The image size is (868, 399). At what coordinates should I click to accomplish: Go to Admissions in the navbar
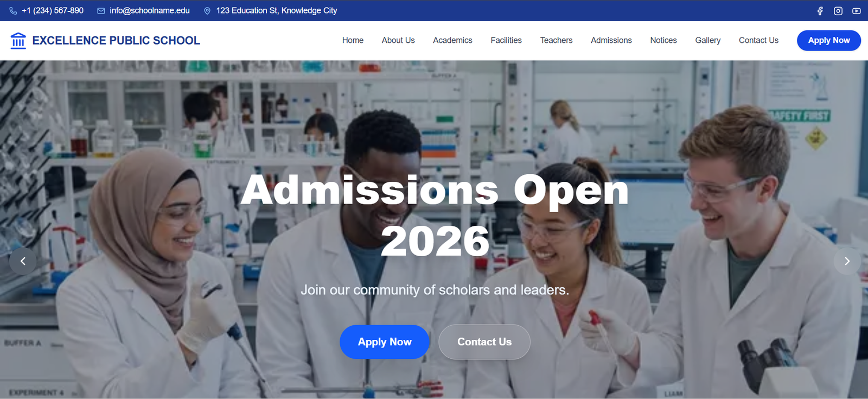(611, 40)
